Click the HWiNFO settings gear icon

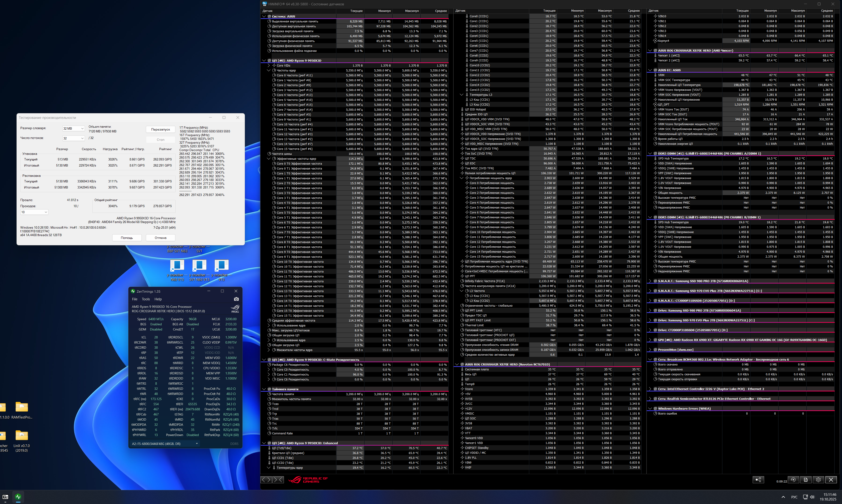pyautogui.click(x=818, y=479)
